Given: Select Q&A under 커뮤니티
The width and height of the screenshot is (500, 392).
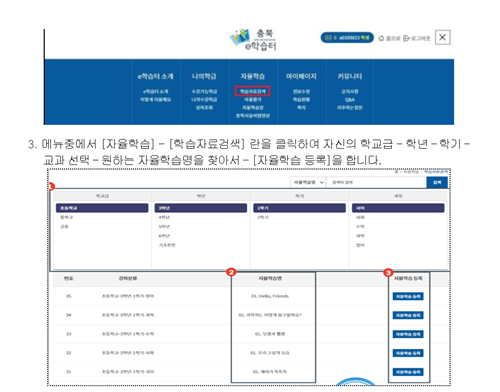Looking at the screenshot, I should (350, 99).
